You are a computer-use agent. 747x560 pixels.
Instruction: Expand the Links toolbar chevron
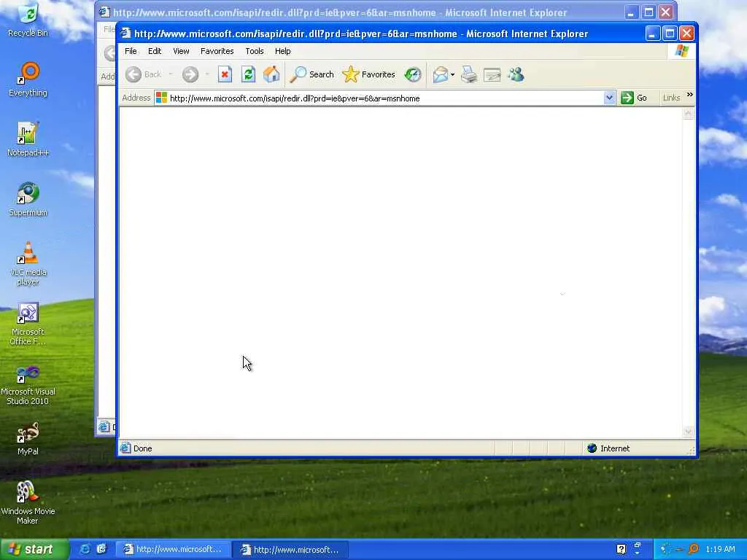pyautogui.click(x=689, y=95)
